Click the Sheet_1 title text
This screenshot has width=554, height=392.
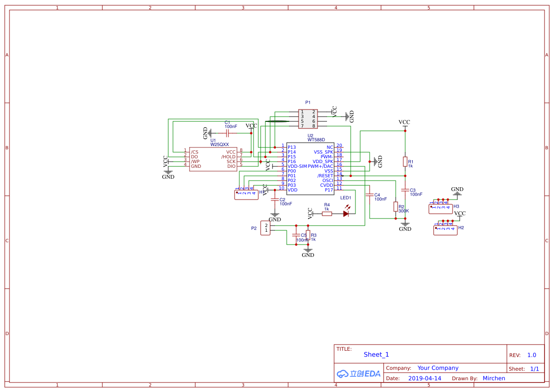(x=376, y=355)
